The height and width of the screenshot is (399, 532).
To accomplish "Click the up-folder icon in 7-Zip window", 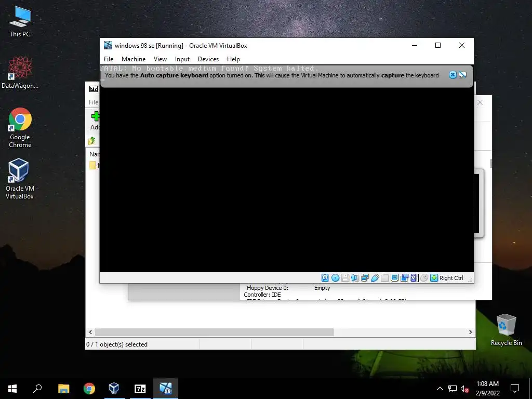I will [x=92, y=140].
